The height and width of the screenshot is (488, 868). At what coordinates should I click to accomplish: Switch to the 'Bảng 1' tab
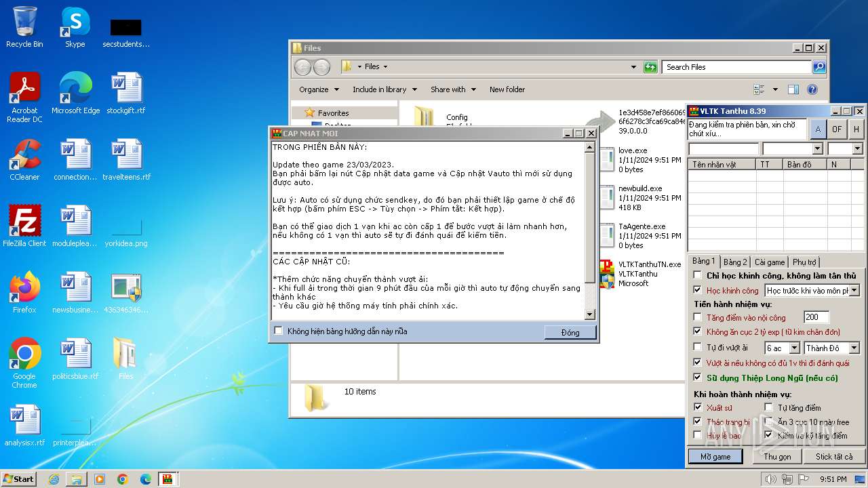703,261
